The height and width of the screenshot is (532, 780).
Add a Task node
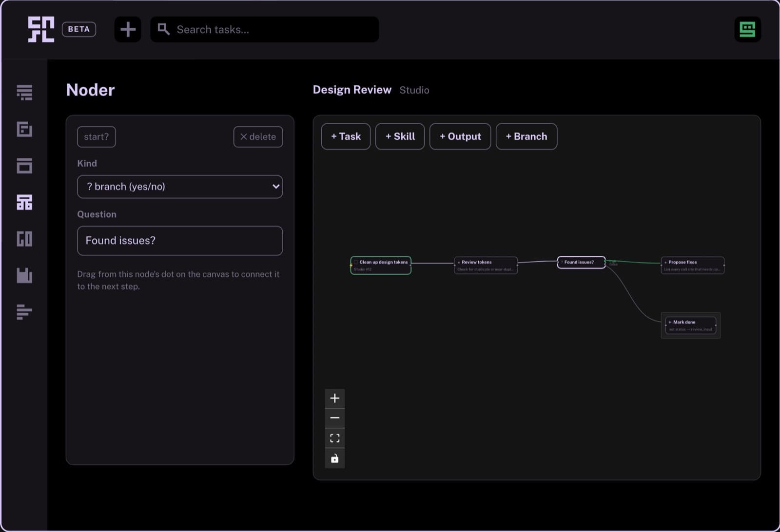pos(346,136)
